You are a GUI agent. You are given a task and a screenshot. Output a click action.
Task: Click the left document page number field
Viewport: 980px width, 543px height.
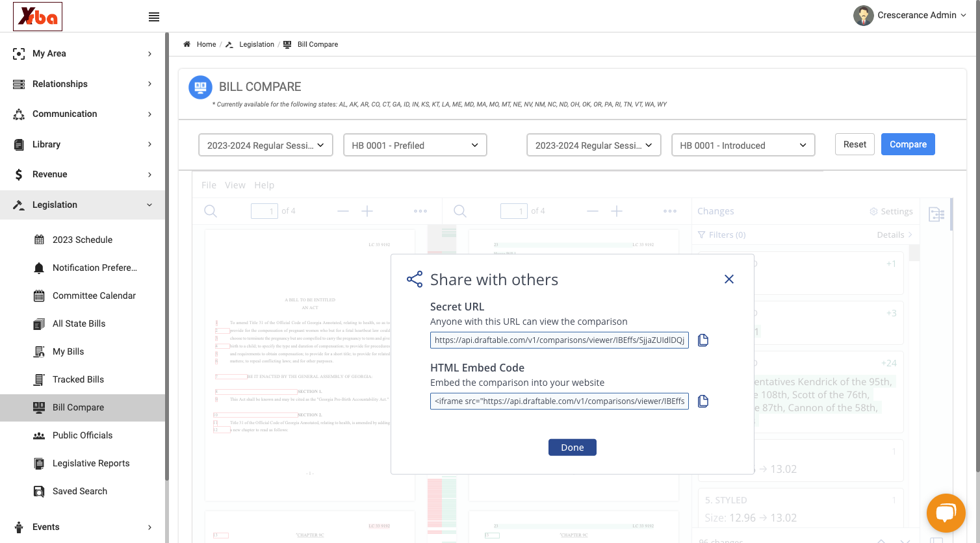pyautogui.click(x=264, y=211)
